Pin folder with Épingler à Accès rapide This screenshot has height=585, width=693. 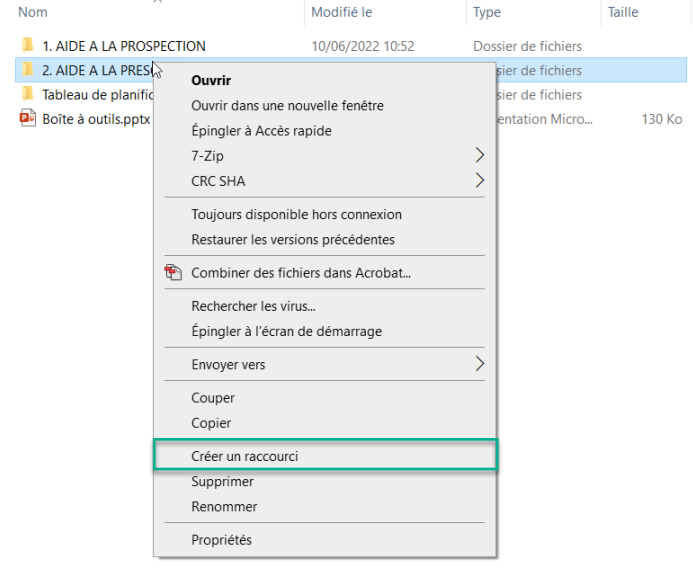(x=261, y=131)
